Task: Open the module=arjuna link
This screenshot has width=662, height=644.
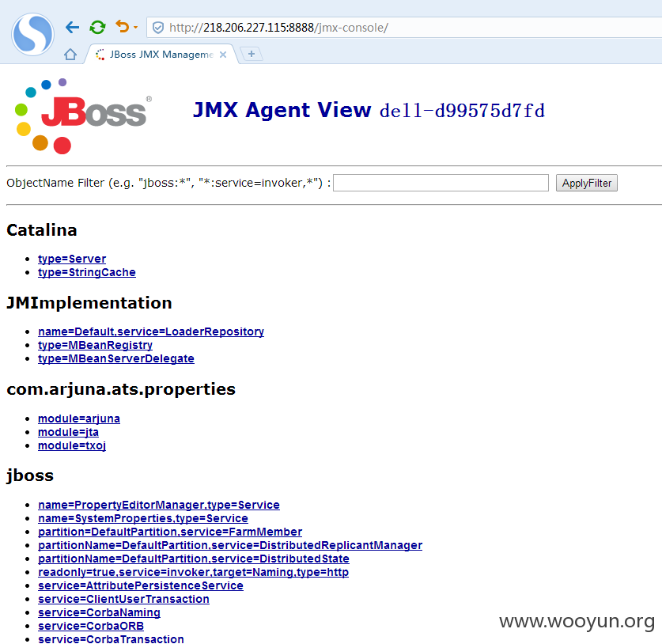Action: pyautogui.click(x=79, y=419)
